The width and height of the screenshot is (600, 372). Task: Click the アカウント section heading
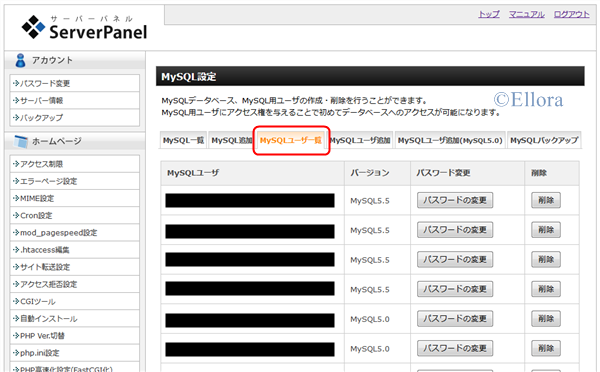coord(52,60)
